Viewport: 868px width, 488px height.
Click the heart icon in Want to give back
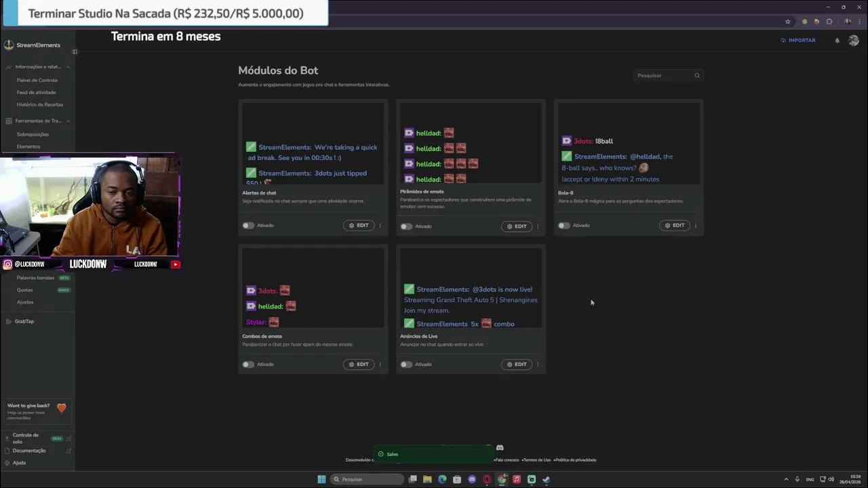(x=62, y=408)
